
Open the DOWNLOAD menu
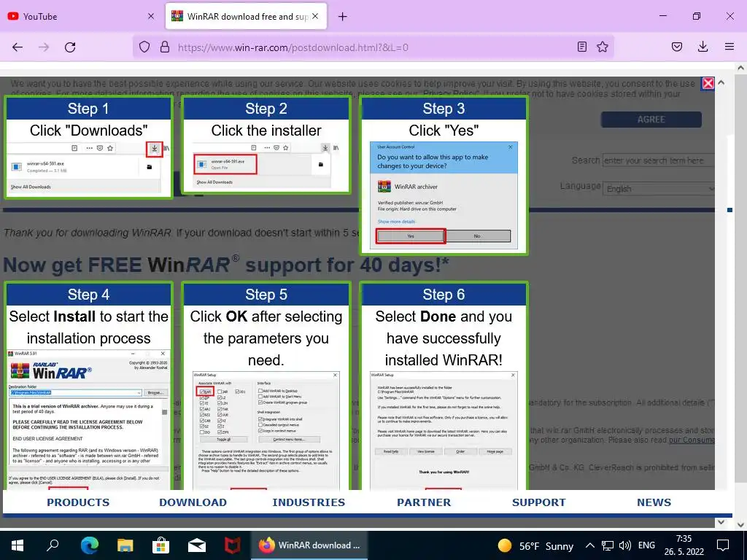click(193, 502)
